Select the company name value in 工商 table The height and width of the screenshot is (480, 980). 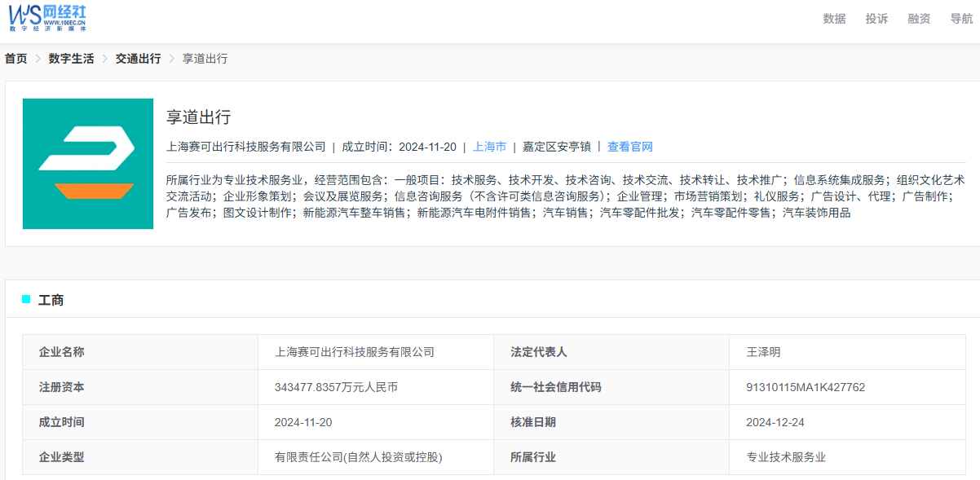355,352
